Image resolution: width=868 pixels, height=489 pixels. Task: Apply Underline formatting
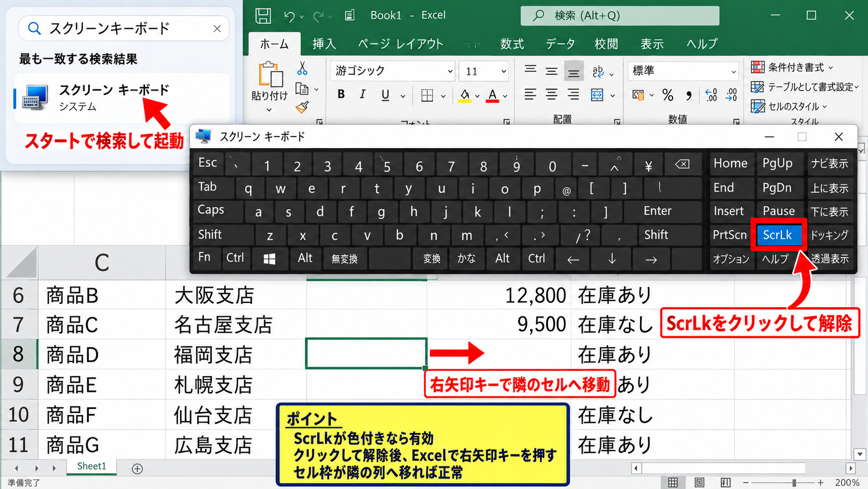pos(385,95)
